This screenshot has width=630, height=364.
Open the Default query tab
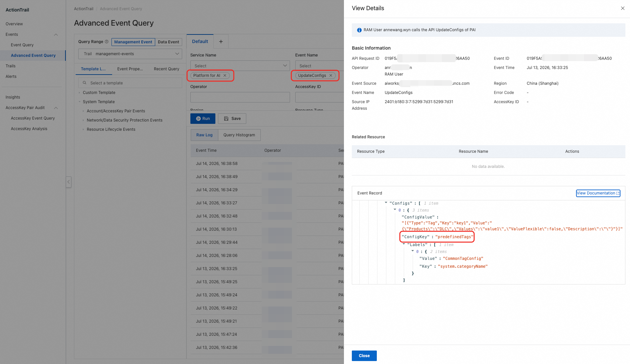[x=200, y=41]
